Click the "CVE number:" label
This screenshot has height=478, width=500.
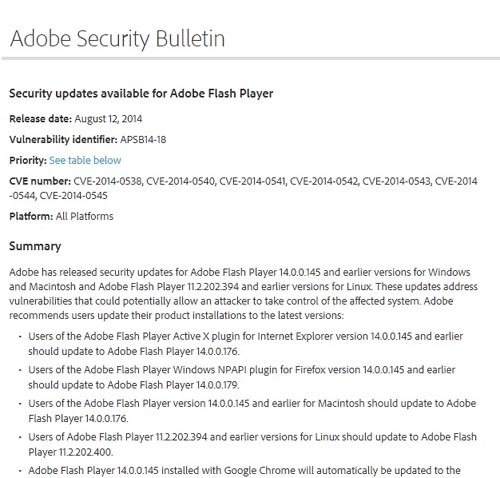click(x=40, y=181)
